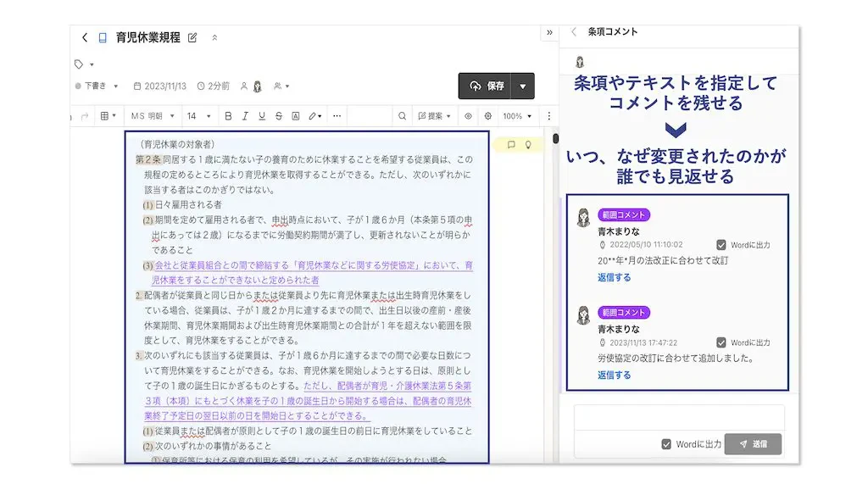
Task: Apply underline formatting
Action: tap(261, 116)
